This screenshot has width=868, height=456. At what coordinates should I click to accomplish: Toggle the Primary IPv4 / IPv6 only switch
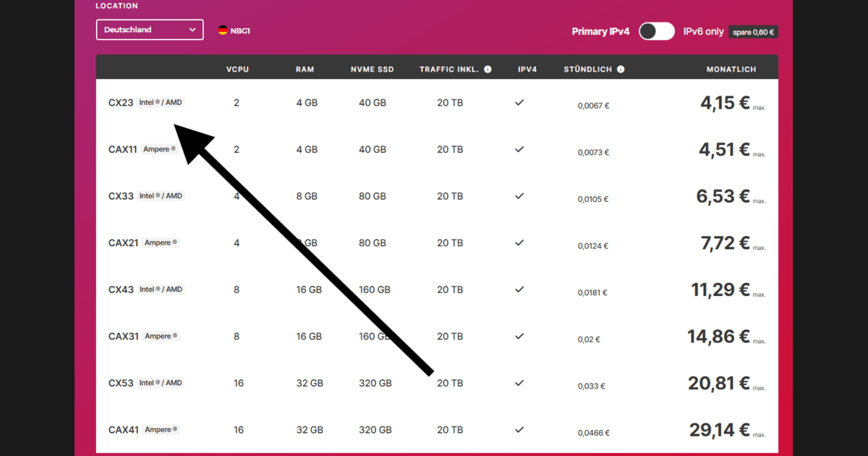coord(657,31)
